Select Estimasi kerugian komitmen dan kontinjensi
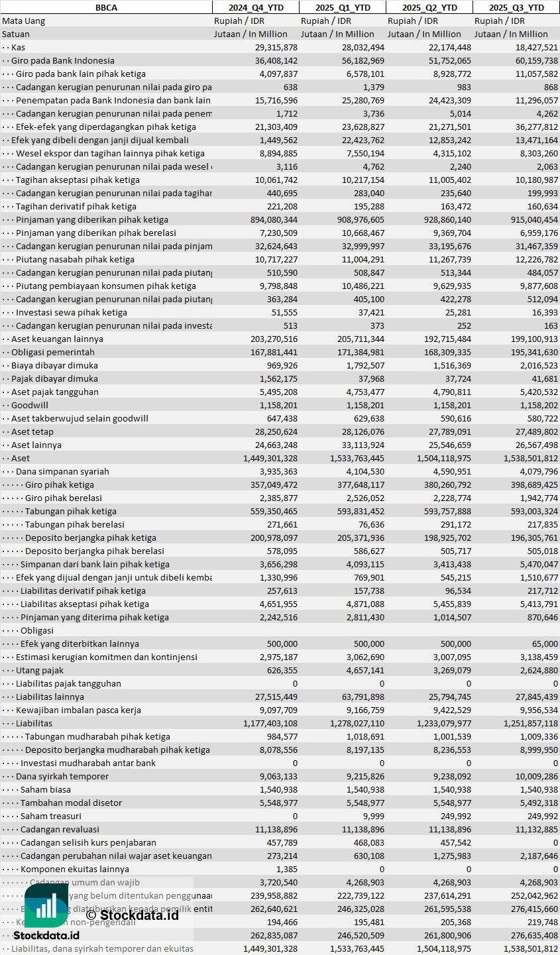This screenshot has height=955, width=560. pyautogui.click(x=107, y=657)
